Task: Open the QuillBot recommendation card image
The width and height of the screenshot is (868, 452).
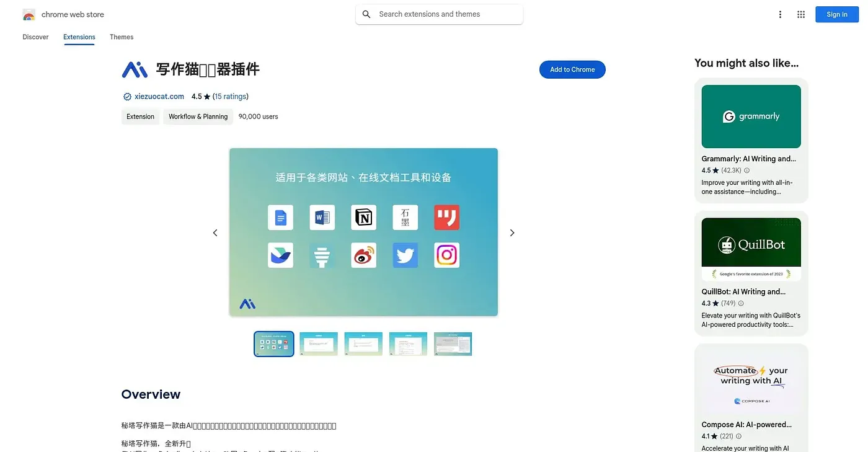Action: coord(751,249)
